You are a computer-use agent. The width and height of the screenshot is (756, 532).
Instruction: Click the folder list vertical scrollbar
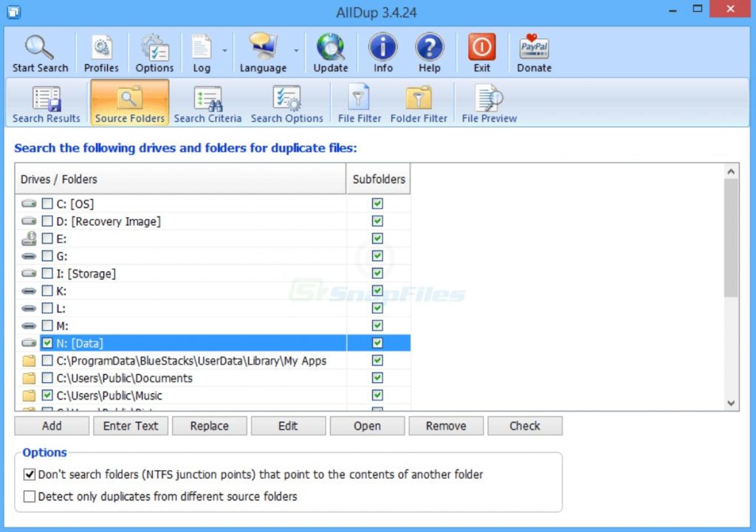pos(731,236)
